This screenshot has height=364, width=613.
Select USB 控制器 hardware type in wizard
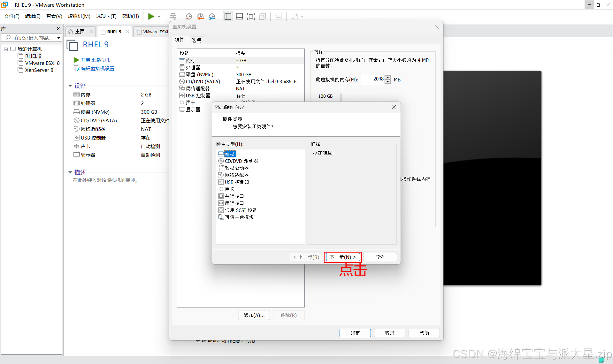234,182
